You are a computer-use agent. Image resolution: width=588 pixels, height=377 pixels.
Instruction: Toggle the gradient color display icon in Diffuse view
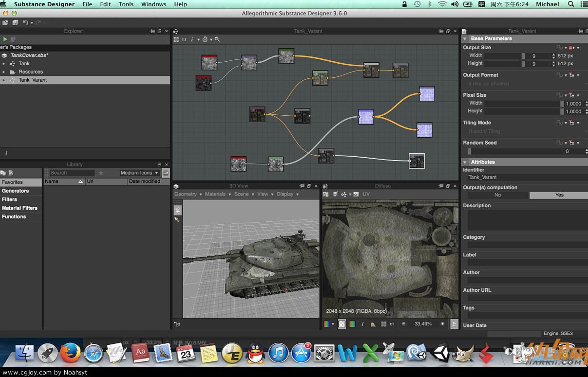352,324
